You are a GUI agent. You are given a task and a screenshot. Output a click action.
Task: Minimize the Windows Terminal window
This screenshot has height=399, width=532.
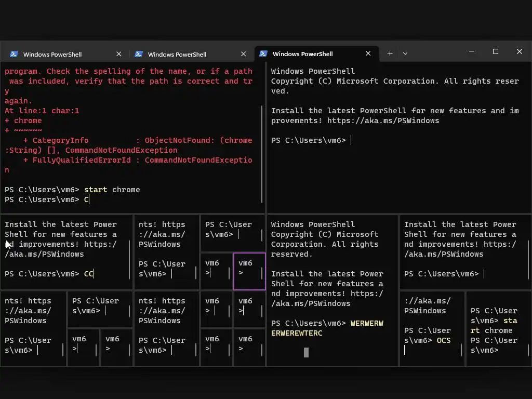(x=472, y=51)
